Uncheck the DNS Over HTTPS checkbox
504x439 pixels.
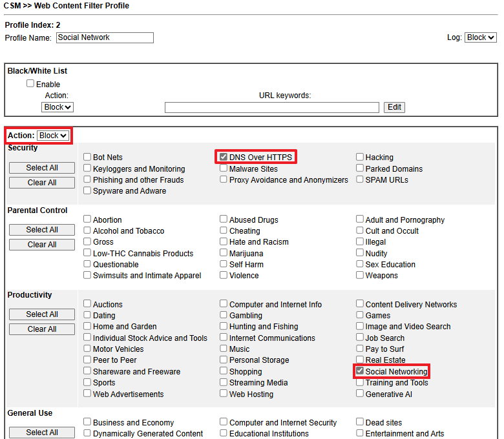(x=224, y=157)
